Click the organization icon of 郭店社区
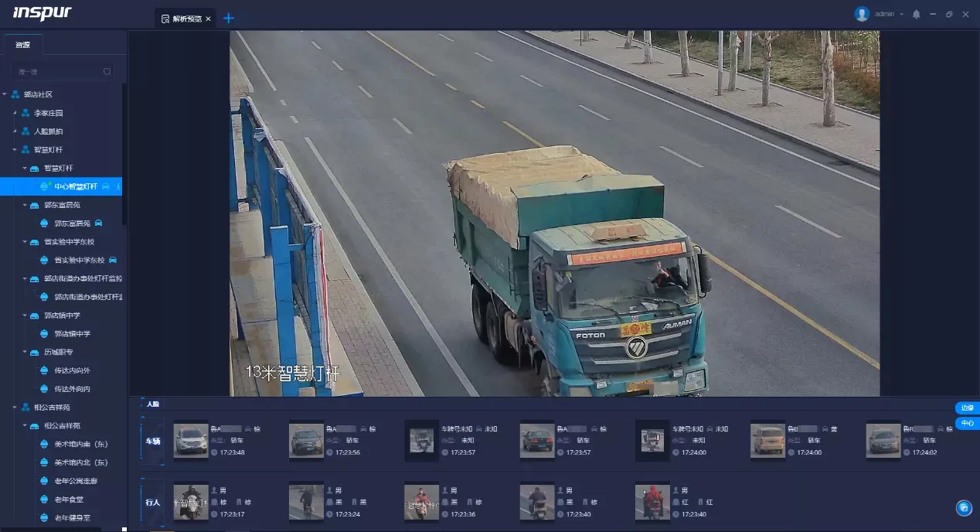980x532 pixels. click(x=15, y=94)
